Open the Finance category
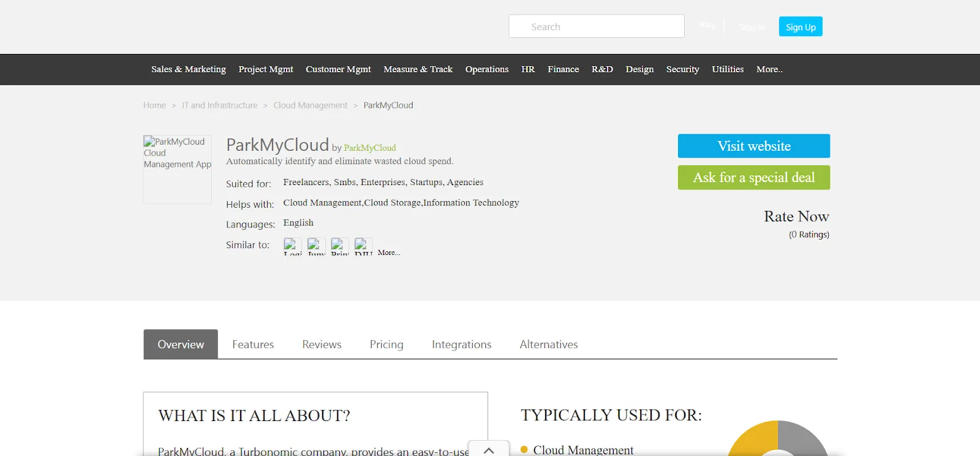Screen dimensions: 980x456 (563, 69)
